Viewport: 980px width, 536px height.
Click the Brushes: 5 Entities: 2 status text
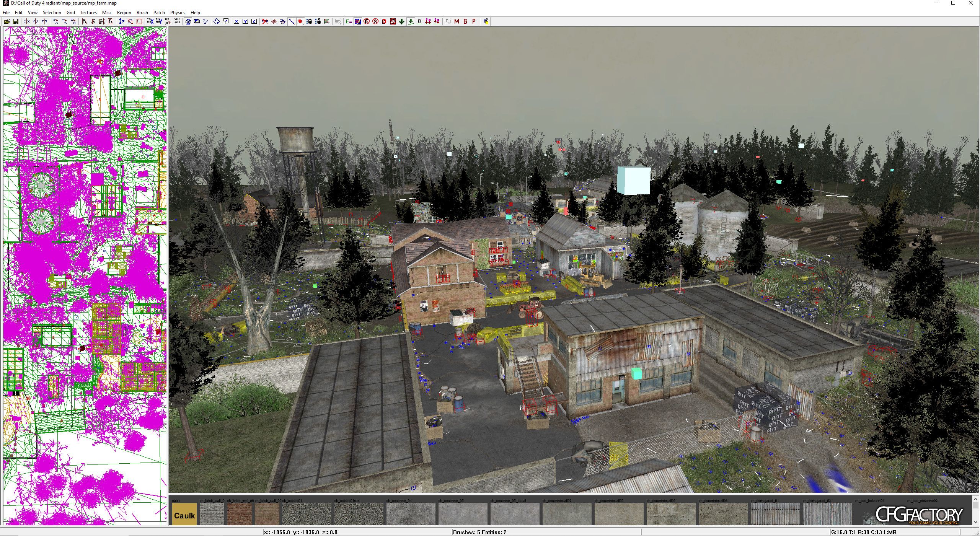479,532
